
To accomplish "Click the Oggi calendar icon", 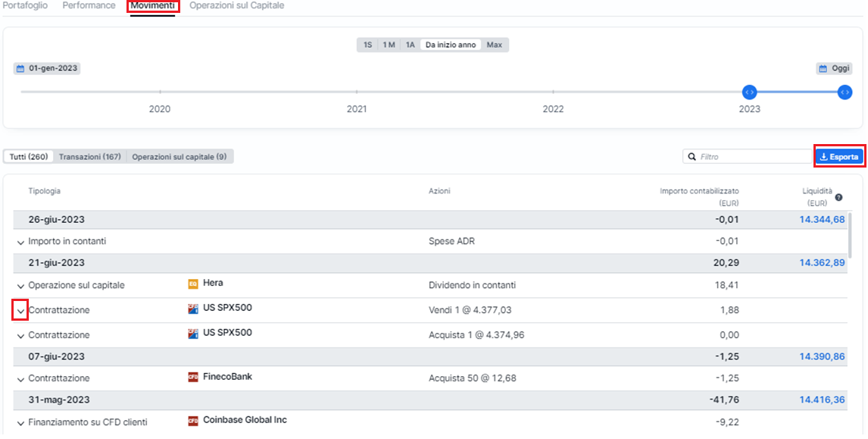I will click(823, 69).
